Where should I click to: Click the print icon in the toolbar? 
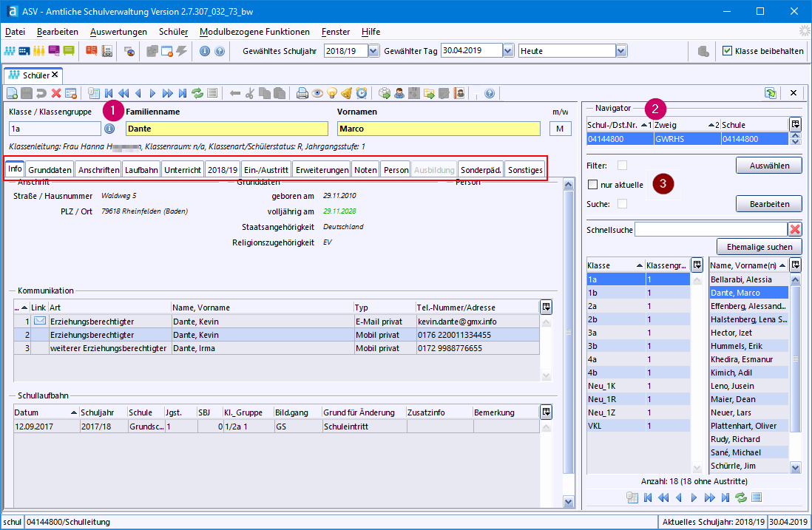[302, 93]
